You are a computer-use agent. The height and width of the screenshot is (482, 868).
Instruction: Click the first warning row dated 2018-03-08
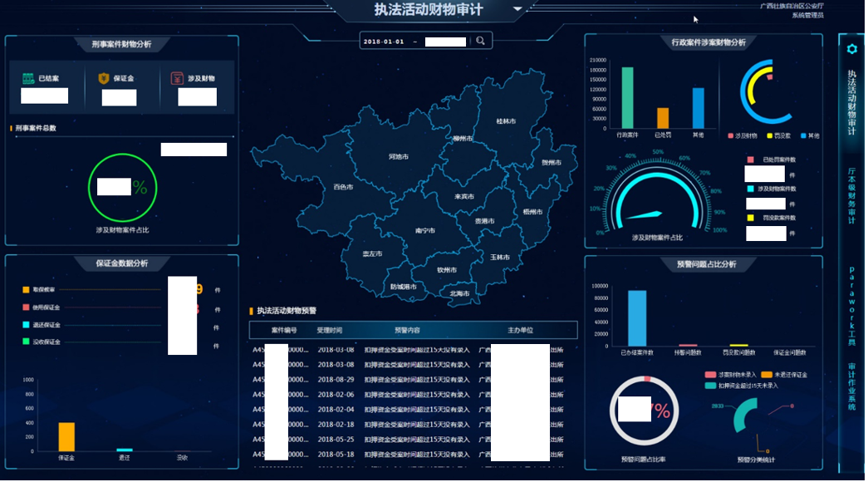click(413, 350)
